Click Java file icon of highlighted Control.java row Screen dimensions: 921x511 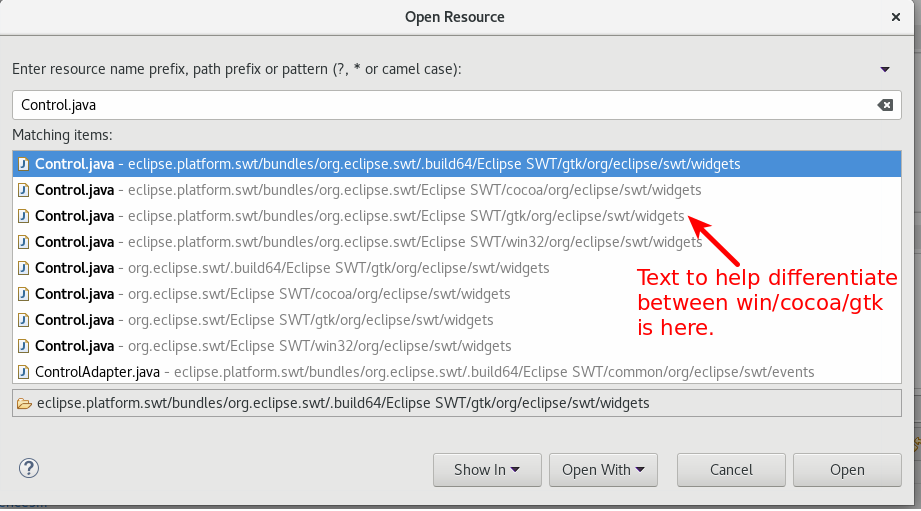click(23, 164)
